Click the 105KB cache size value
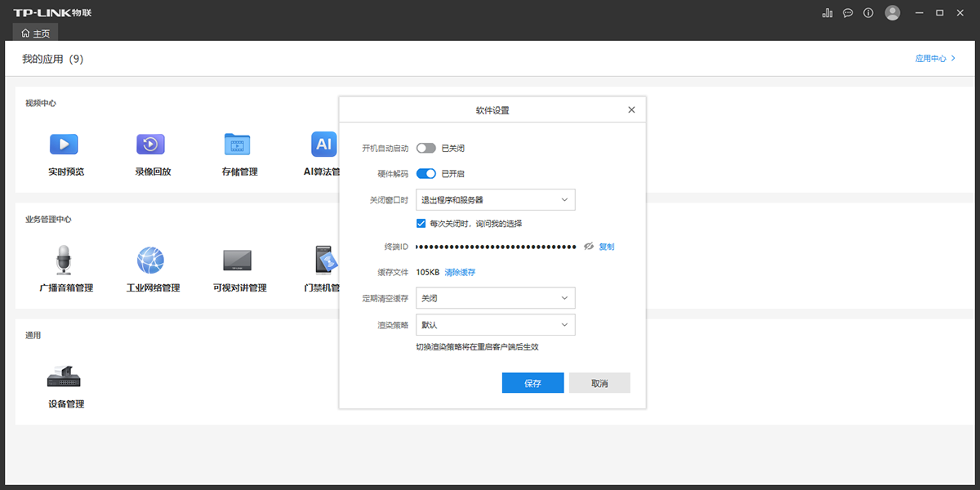Viewport: 980px width, 490px height. 427,272
